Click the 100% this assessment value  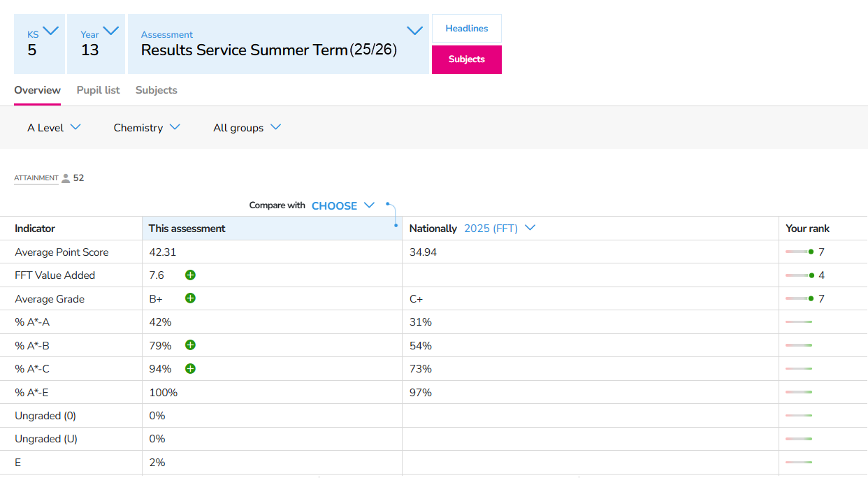pyautogui.click(x=164, y=393)
